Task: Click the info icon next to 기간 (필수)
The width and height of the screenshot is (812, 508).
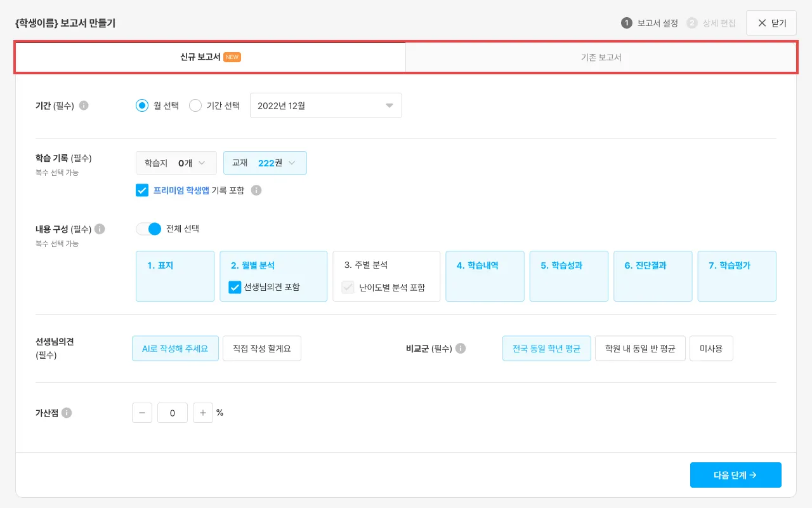Action: click(x=84, y=105)
